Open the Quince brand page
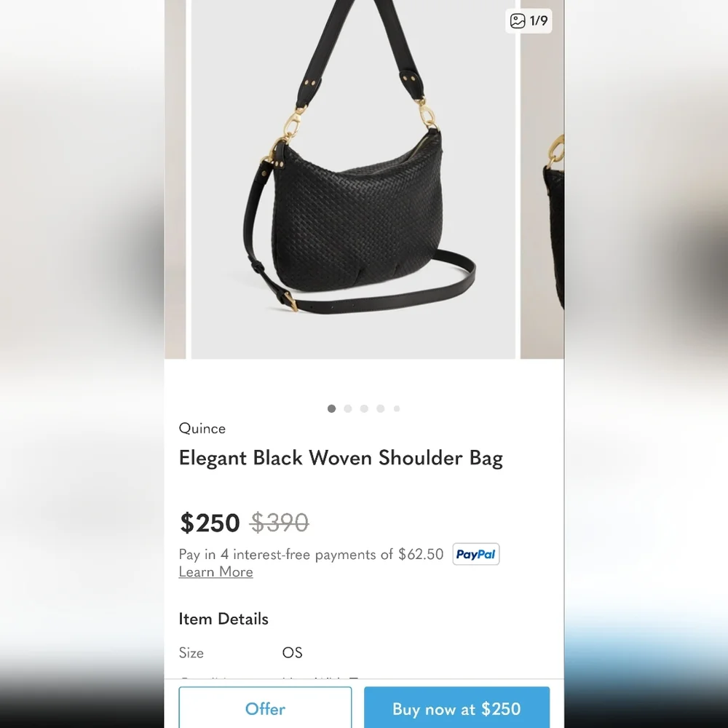Viewport: 728px width, 728px height. coord(202,429)
